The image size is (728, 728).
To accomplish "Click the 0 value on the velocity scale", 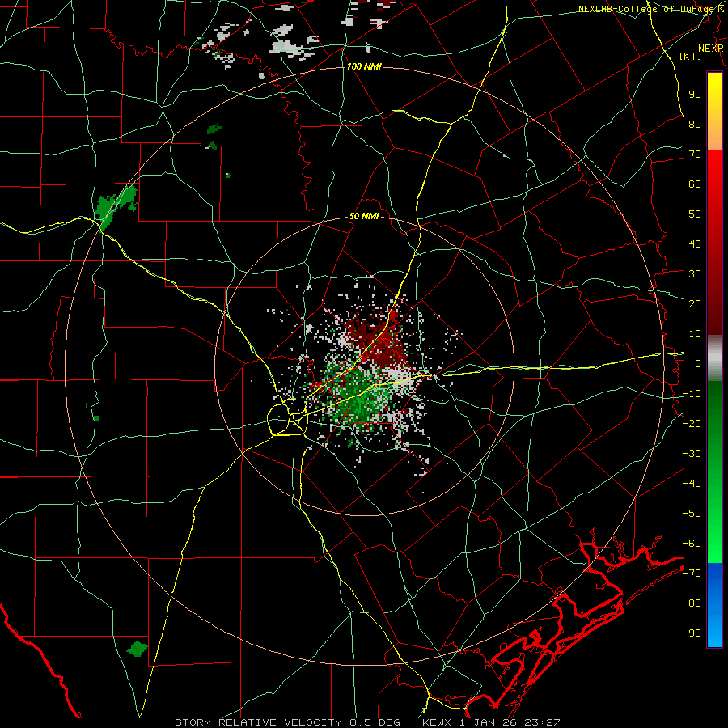I will tap(698, 363).
